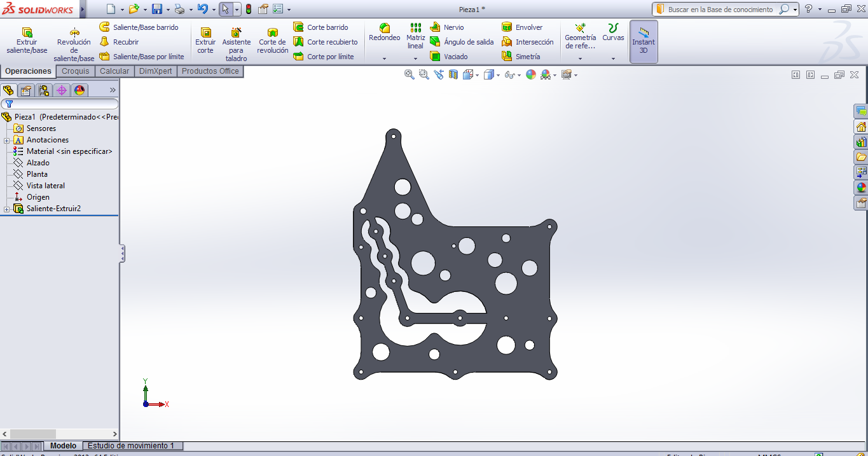Open the Options checklist icon
The width and height of the screenshot is (868, 456).
[x=277, y=9]
